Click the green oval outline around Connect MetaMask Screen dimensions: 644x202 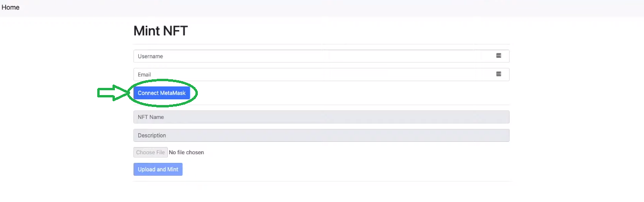(163, 80)
